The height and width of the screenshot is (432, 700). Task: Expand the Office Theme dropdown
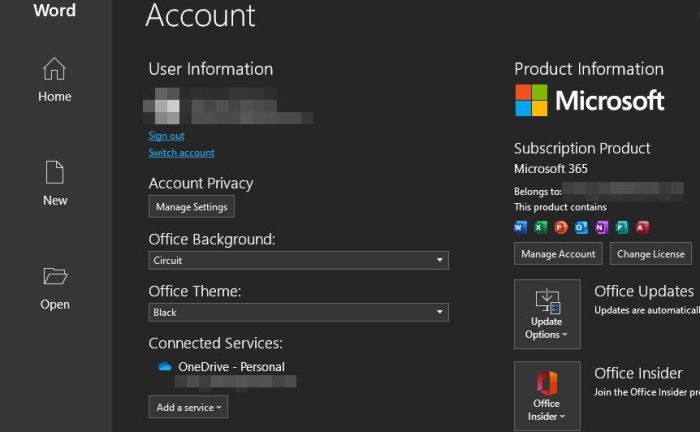pyautogui.click(x=298, y=312)
